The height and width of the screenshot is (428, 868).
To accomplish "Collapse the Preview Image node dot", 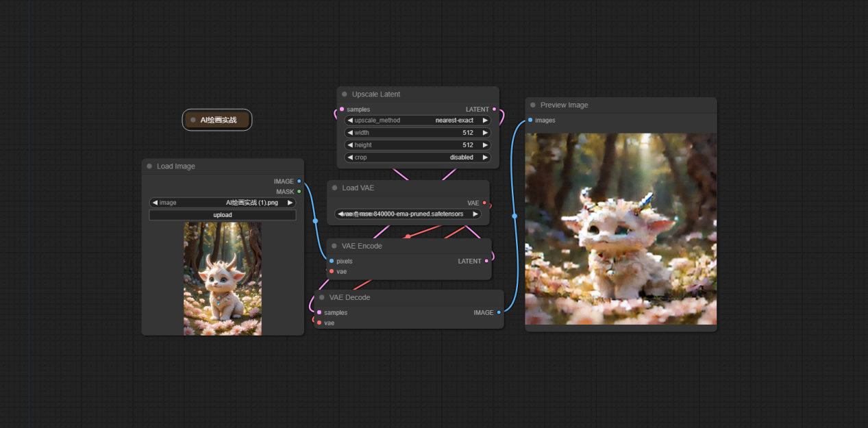I will [532, 105].
